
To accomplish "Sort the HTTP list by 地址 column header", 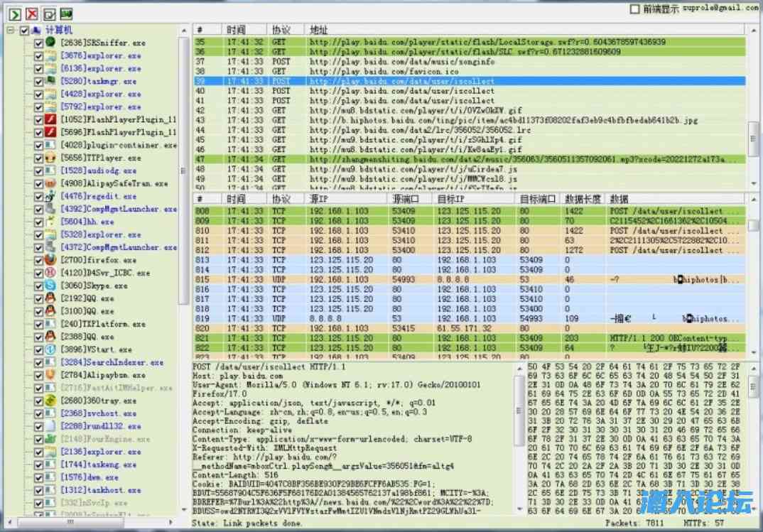I will (x=318, y=31).
